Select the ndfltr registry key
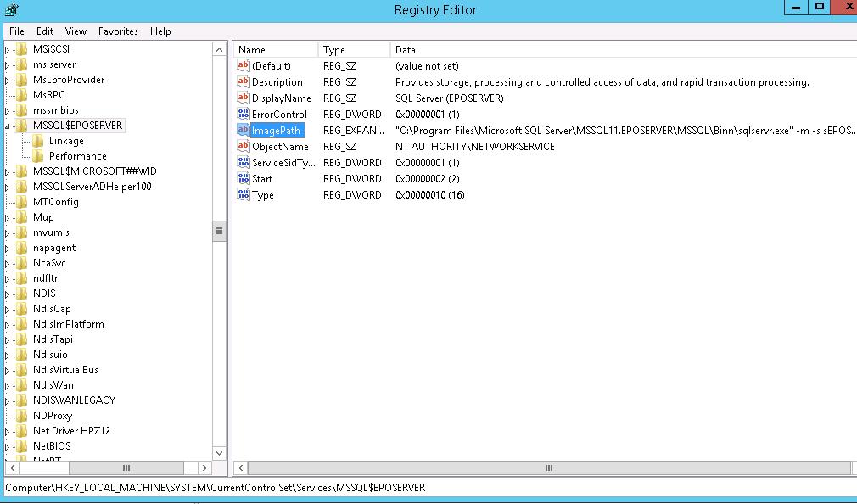This screenshot has width=857, height=504. click(45, 278)
